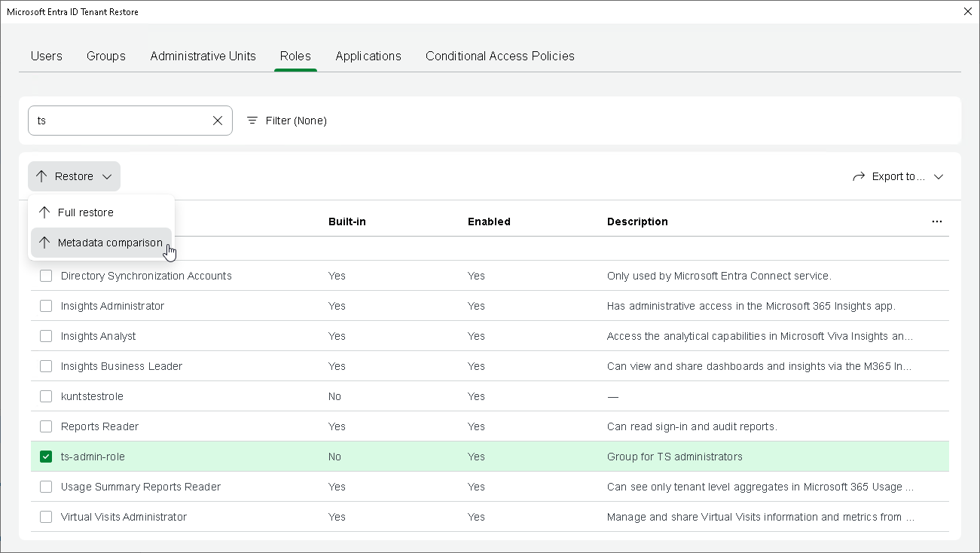This screenshot has height=553, width=980.
Task: Click the Filter lines icon
Action: [252, 121]
